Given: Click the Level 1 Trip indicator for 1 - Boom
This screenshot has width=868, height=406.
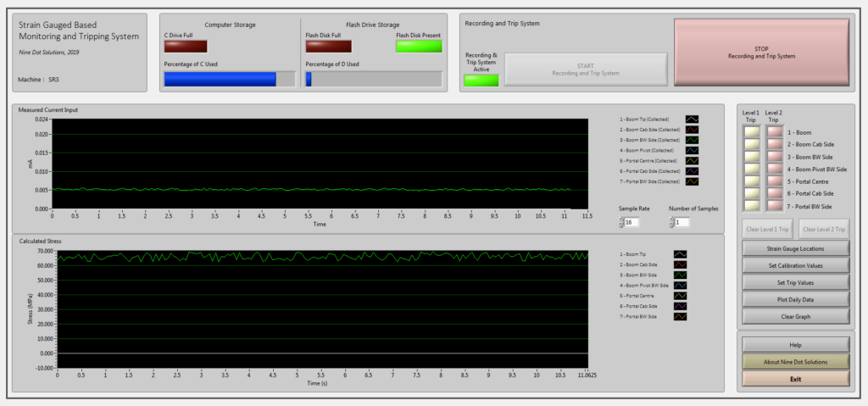Looking at the screenshot, I should [752, 132].
